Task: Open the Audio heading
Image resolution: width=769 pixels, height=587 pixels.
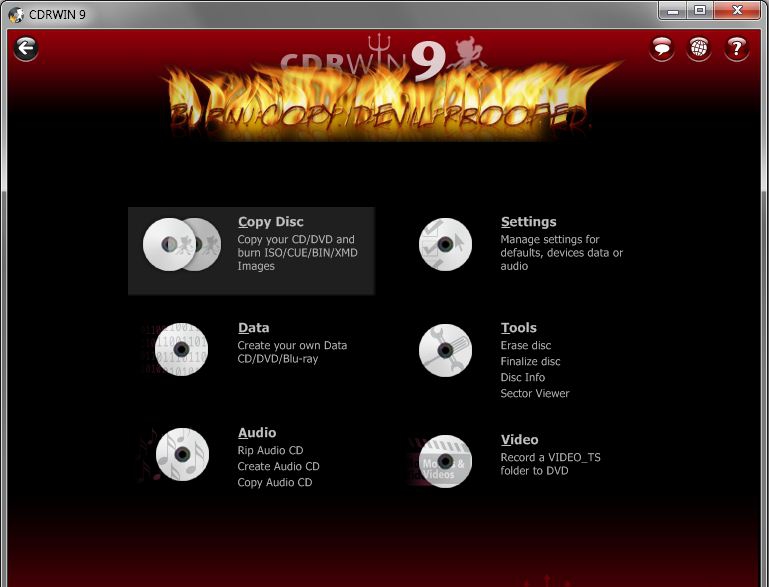Action: pyautogui.click(x=257, y=433)
